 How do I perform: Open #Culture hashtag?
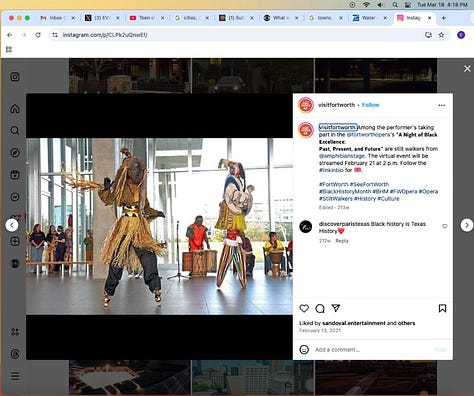pos(388,199)
